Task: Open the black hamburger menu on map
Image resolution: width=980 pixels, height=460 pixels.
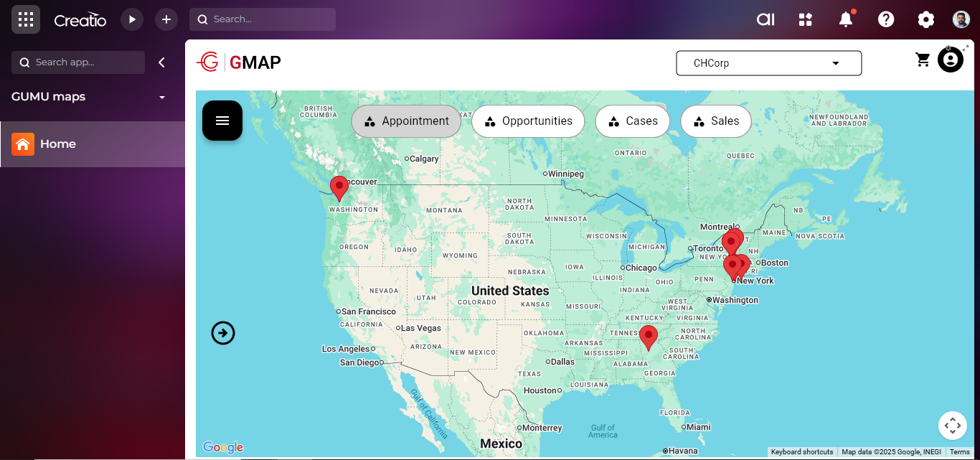Action: coord(222,121)
